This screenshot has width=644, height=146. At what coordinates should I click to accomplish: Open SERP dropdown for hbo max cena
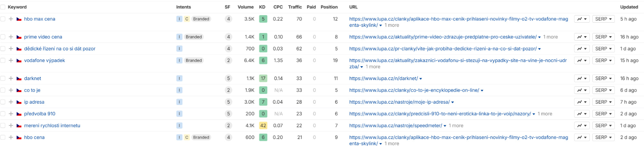pyautogui.click(x=603, y=19)
